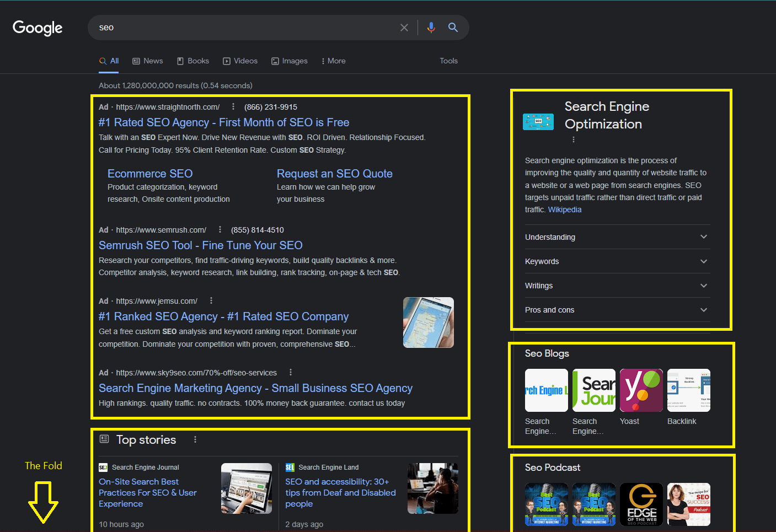Expand the Understanding section
Screen dimensions: 776x532
(617, 237)
